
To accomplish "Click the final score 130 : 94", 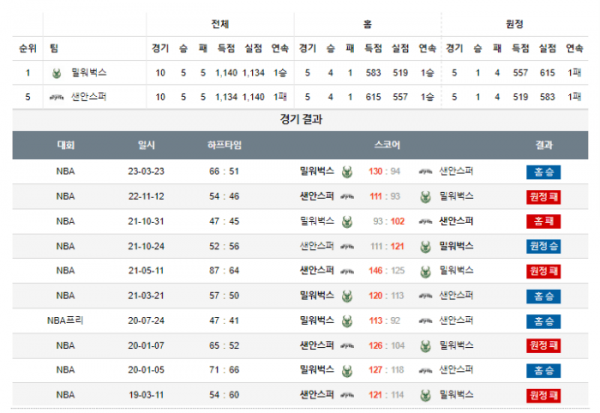I will tap(385, 171).
